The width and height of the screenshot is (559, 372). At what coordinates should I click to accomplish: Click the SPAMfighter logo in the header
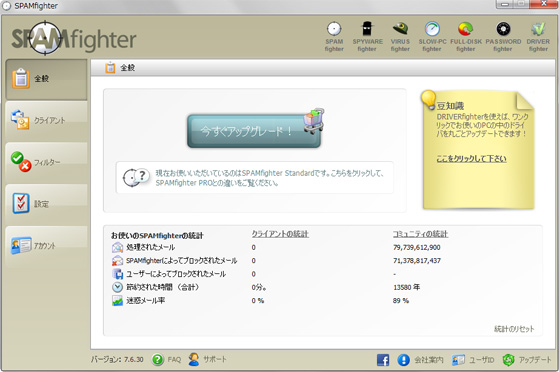(74, 39)
